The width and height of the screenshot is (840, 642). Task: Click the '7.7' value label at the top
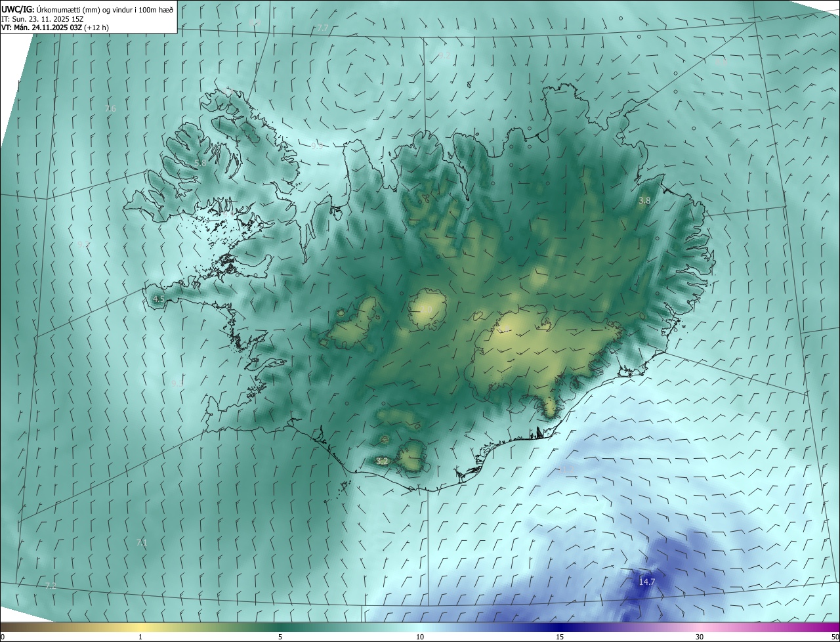point(322,28)
